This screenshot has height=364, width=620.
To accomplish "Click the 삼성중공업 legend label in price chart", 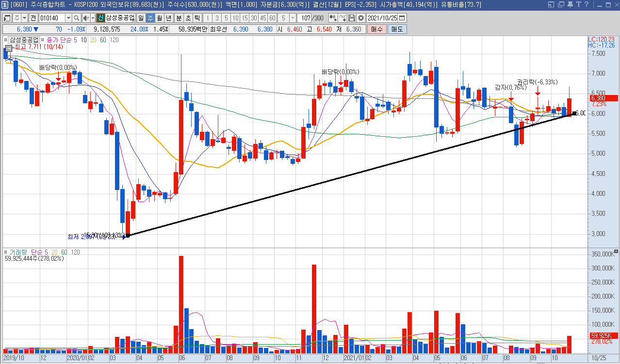I will pyautogui.click(x=24, y=40).
